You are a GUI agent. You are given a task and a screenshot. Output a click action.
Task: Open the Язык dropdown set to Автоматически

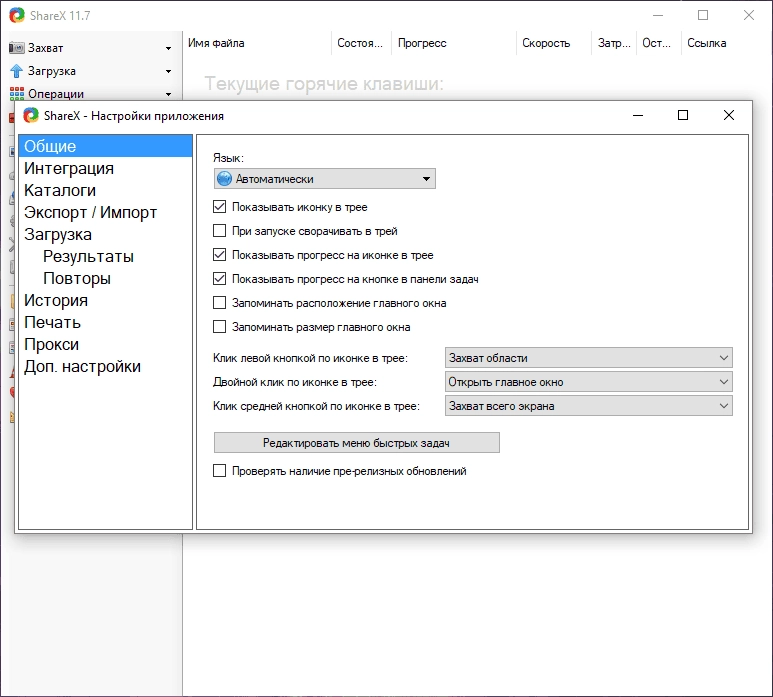point(325,178)
